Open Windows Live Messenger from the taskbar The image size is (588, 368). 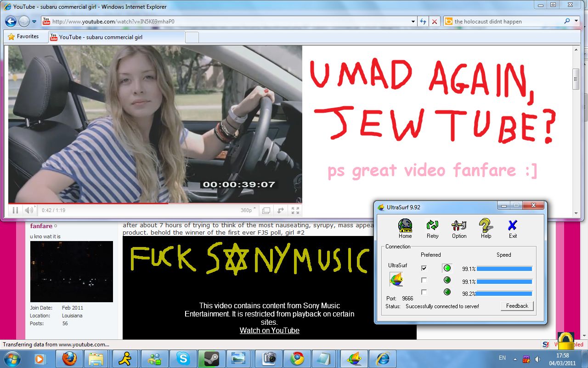tap(154, 358)
